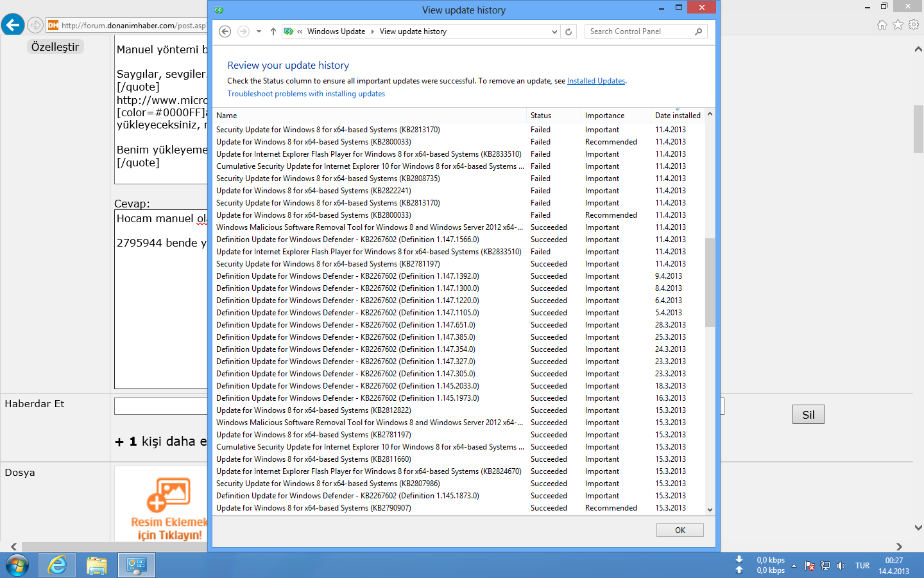Click the IE address bar URL
This screenshot has height=578, width=924.
(x=134, y=26)
